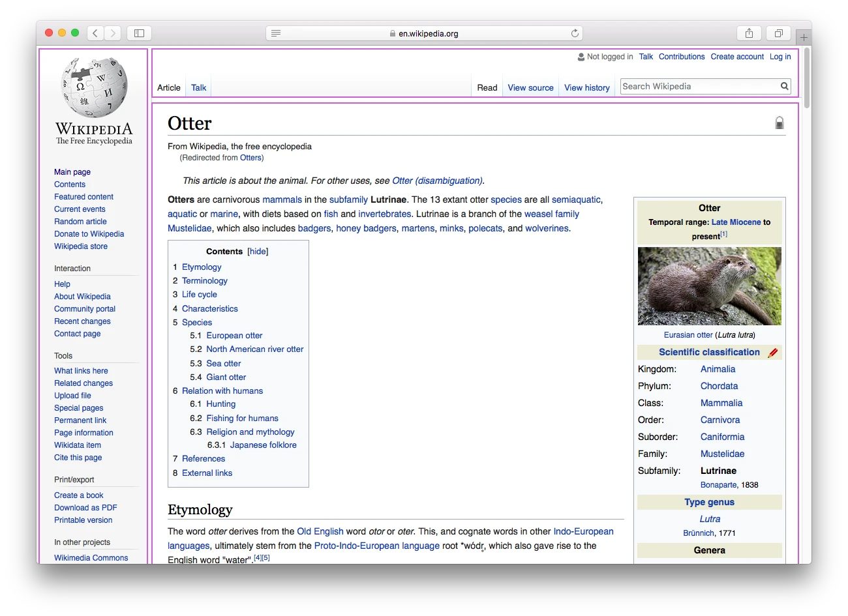Open the View history tab

point(586,87)
